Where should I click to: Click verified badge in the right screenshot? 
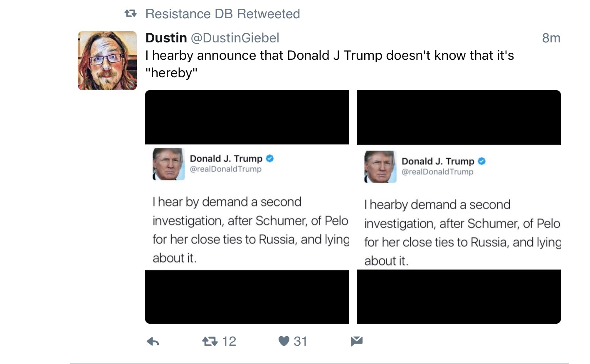(x=481, y=161)
